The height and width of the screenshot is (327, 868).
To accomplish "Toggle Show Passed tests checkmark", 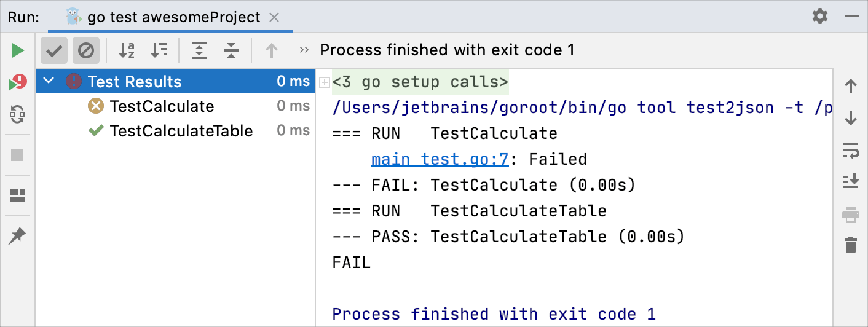I will [x=54, y=50].
